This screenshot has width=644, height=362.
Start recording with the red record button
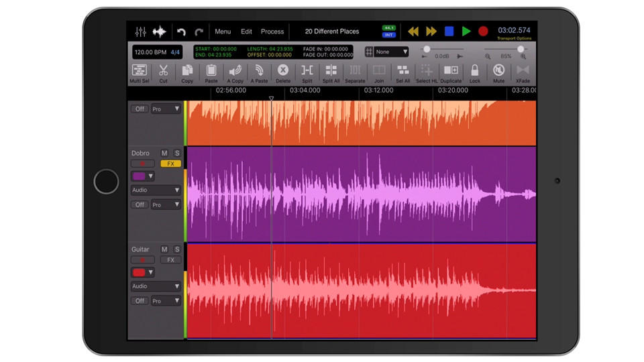(x=483, y=32)
